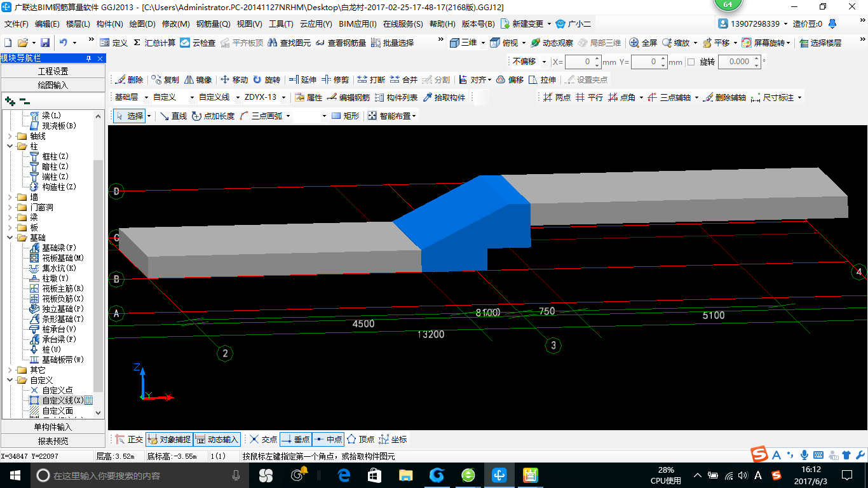Activate 拾取构件 pick component tool

[444, 98]
